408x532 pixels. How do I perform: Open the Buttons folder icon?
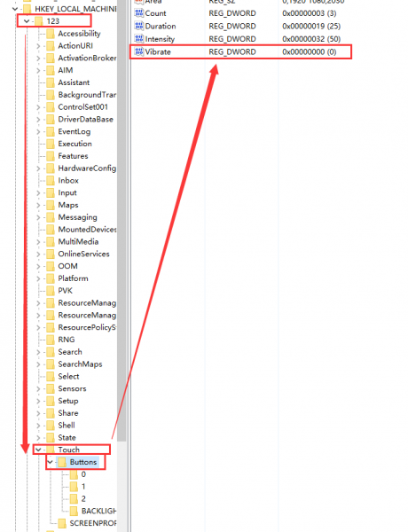pyautogui.click(x=62, y=462)
